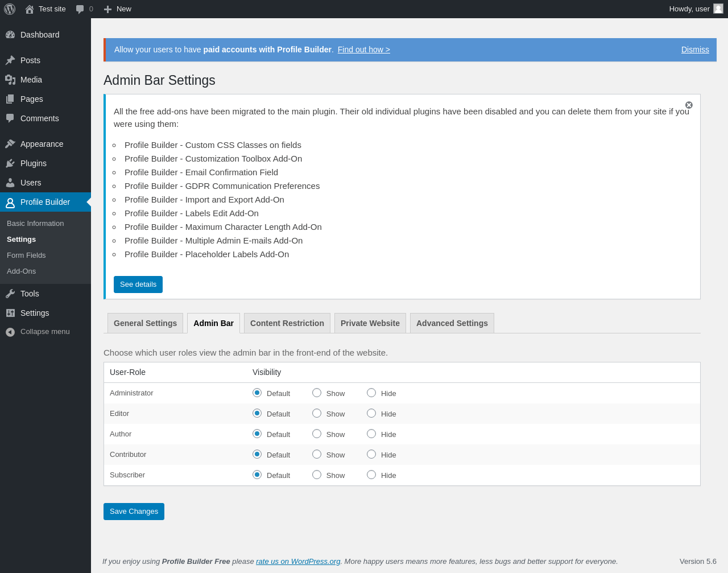Screen dimensions: 728x573
Task: Select Show for Administrator role
Action: [317, 393]
